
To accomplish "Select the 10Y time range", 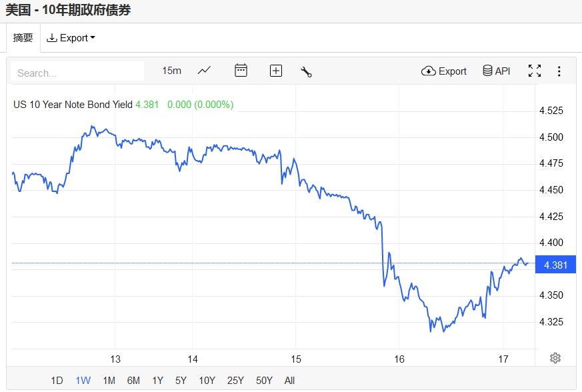I will point(207,381).
